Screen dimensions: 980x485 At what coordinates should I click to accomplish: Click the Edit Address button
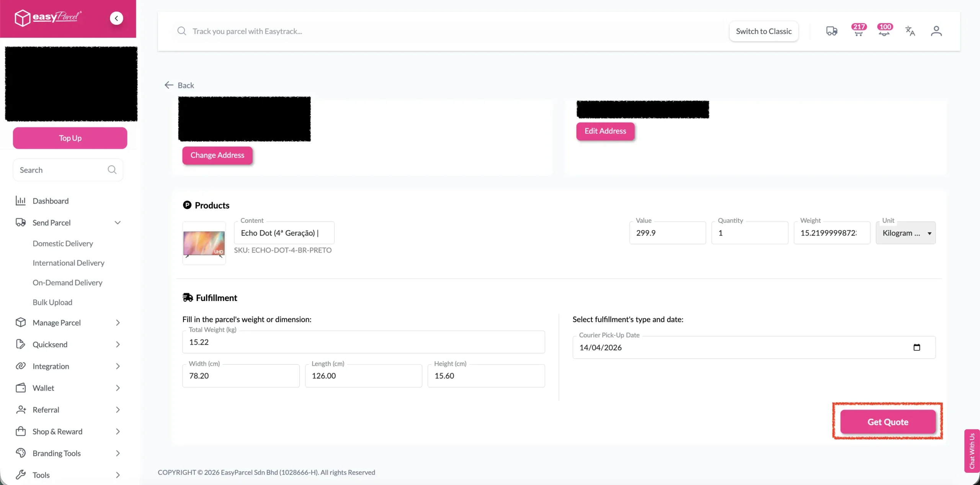(x=605, y=131)
